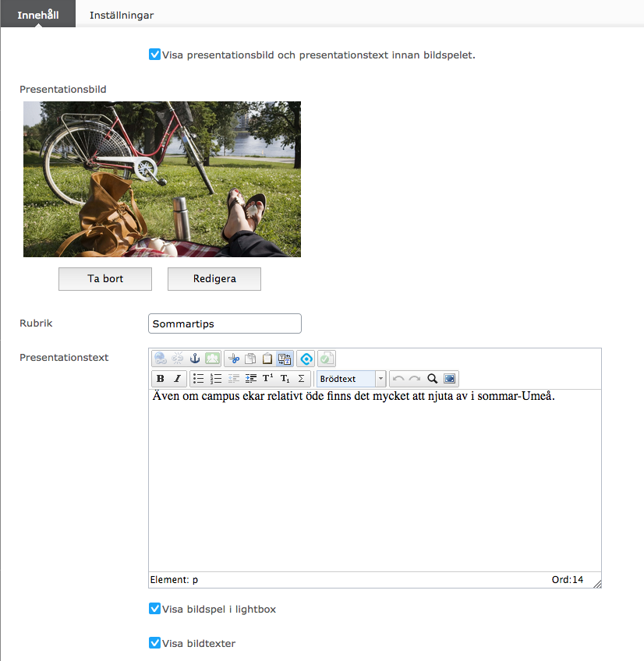Click the sigma special character icon
Image resolution: width=644 pixels, height=661 pixels.
click(x=302, y=379)
